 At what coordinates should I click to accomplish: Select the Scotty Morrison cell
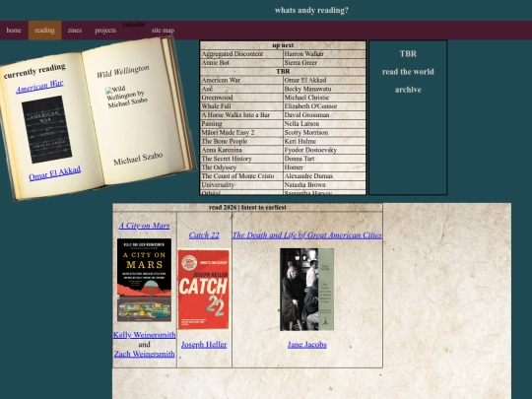tap(324, 133)
